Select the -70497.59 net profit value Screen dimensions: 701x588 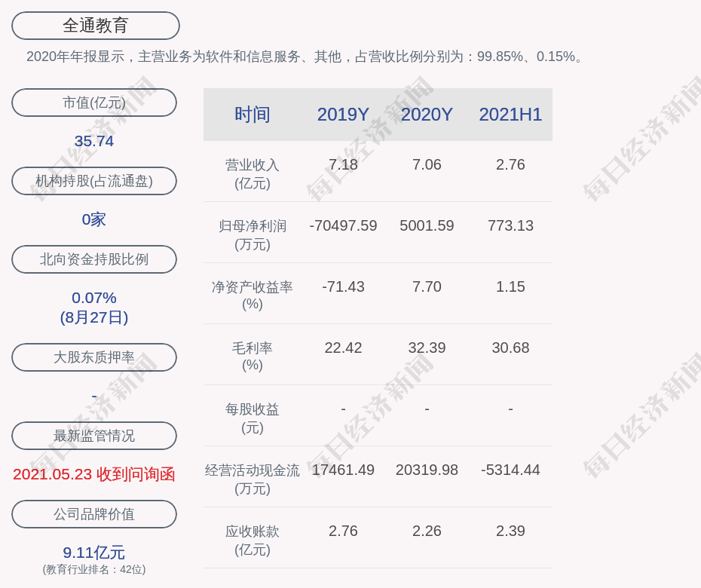343,225
